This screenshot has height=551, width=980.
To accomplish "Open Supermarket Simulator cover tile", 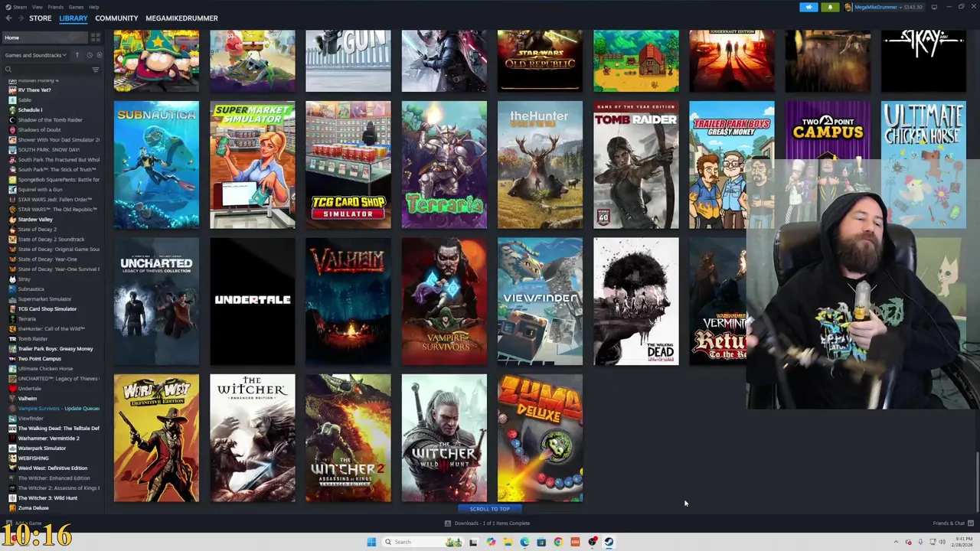I will click(253, 165).
